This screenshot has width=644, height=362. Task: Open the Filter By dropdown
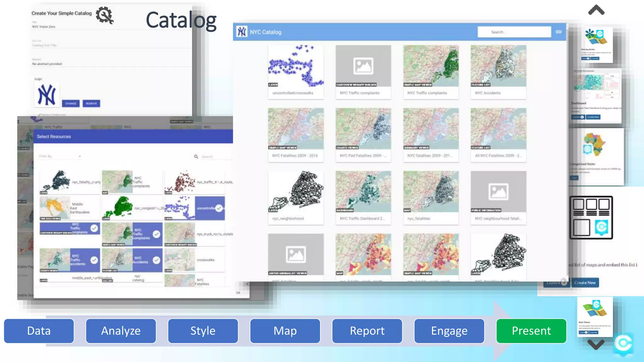[60, 156]
